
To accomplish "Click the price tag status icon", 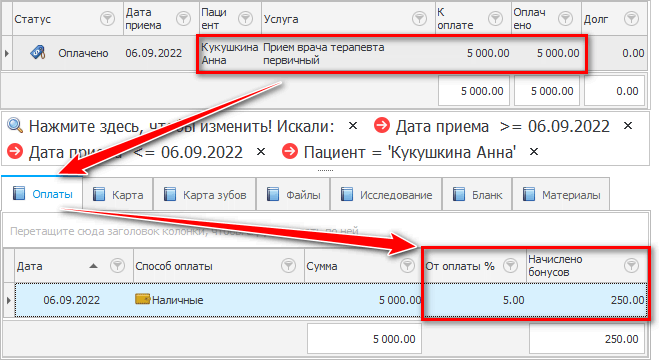I will (x=38, y=53).
